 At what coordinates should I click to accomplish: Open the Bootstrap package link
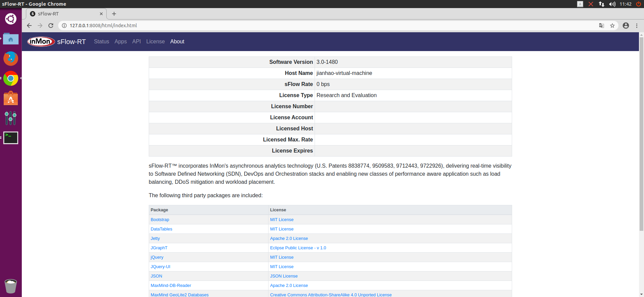tap(160, 220)
